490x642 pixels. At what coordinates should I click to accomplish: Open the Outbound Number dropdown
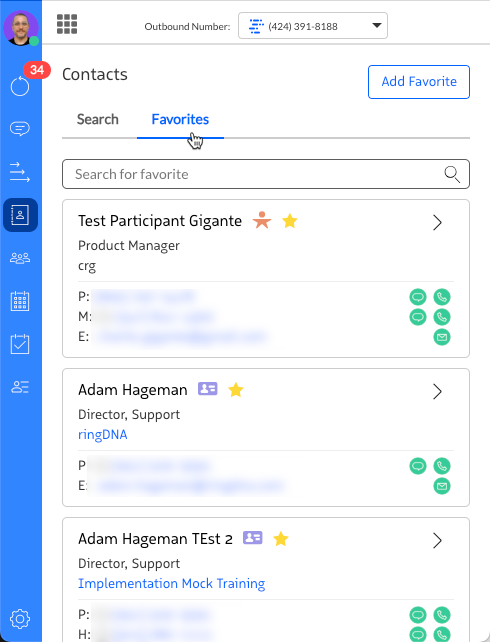coord(313,26)
